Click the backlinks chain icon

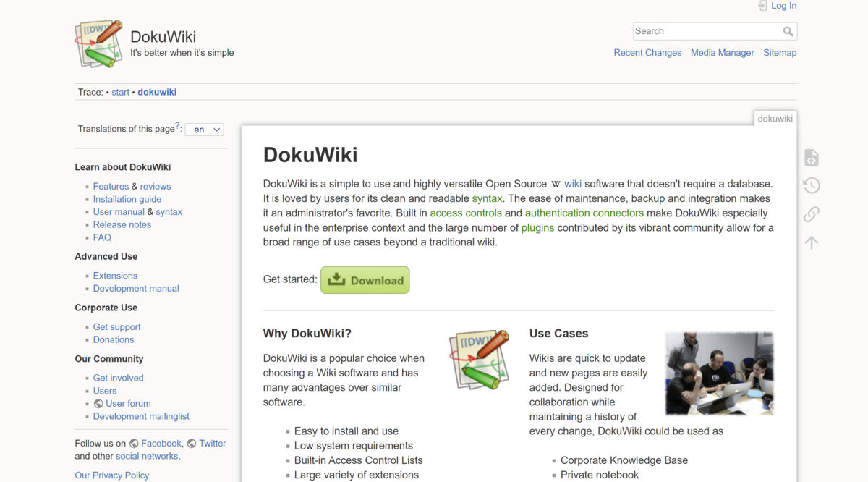[x=812, y=214]
